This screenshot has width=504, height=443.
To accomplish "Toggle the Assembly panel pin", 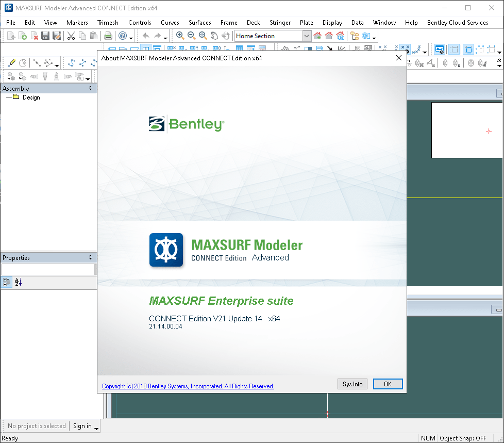I will (90, 88).
